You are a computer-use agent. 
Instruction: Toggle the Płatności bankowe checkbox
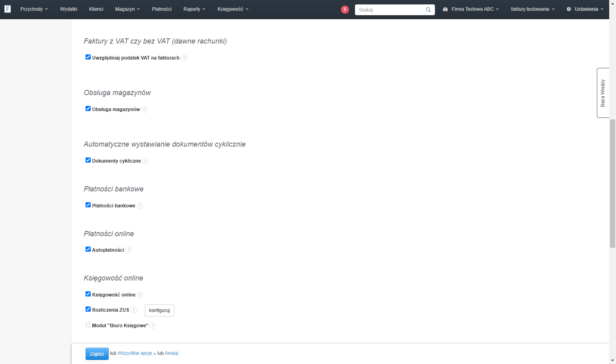(x=88, y=205)
